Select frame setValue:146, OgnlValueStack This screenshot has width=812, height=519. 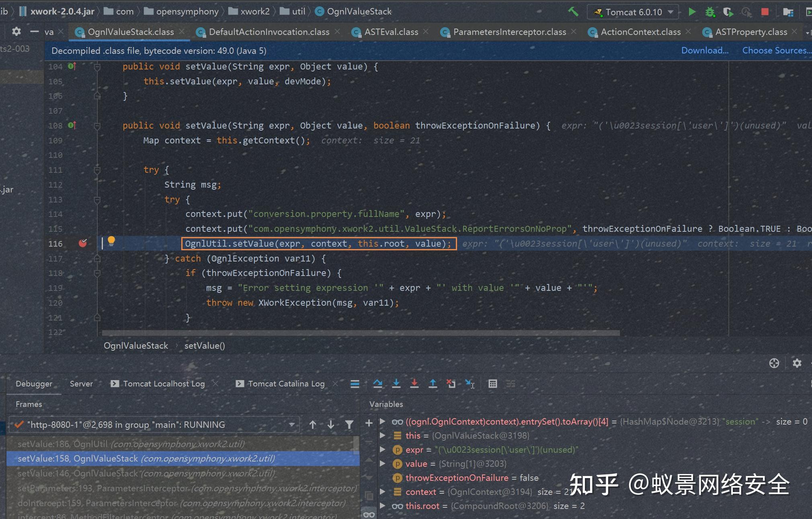coord(180,474)
